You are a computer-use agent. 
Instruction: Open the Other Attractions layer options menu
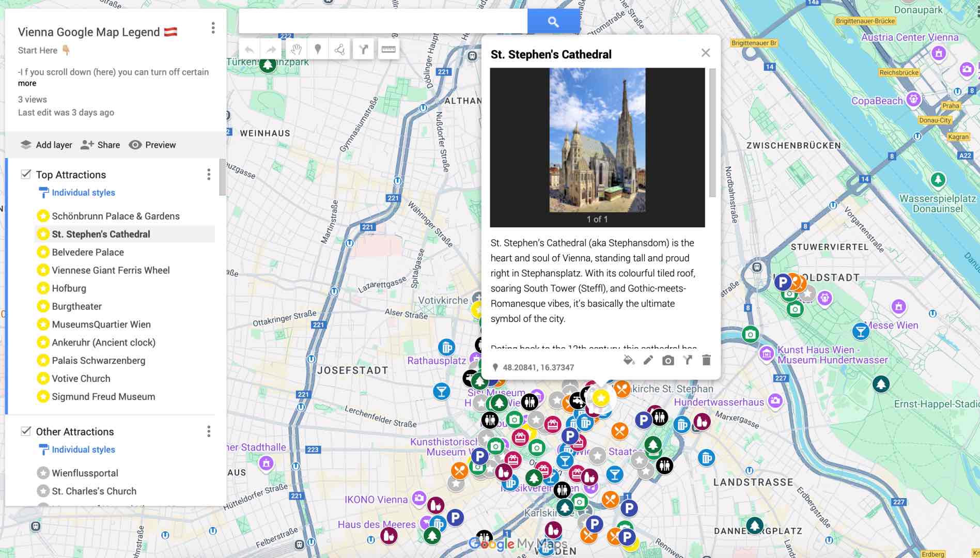click(x=209, y=431)
